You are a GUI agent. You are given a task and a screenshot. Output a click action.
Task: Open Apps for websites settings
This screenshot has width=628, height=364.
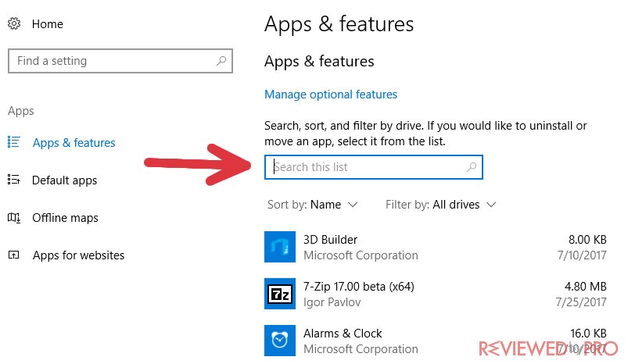(x=78, y=255)
